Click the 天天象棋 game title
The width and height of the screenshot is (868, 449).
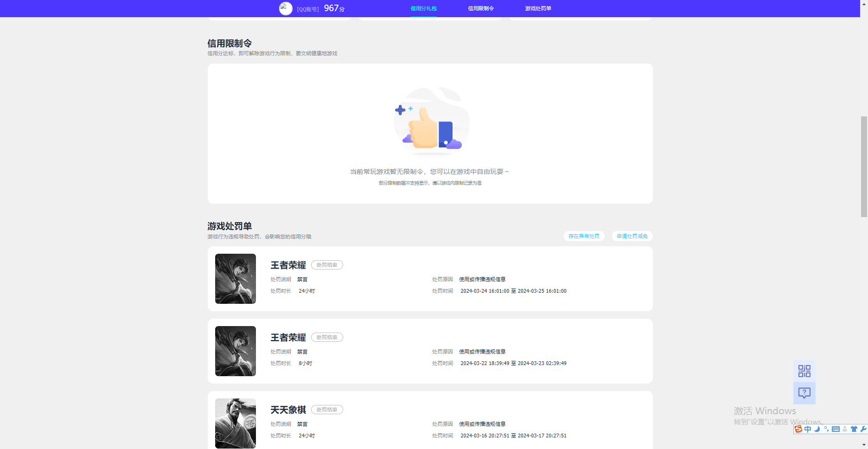click(x=288, y=410)
